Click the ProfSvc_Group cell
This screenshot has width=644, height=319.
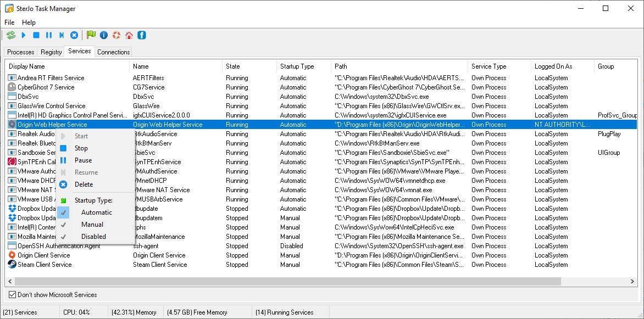(x=617, y=115)
